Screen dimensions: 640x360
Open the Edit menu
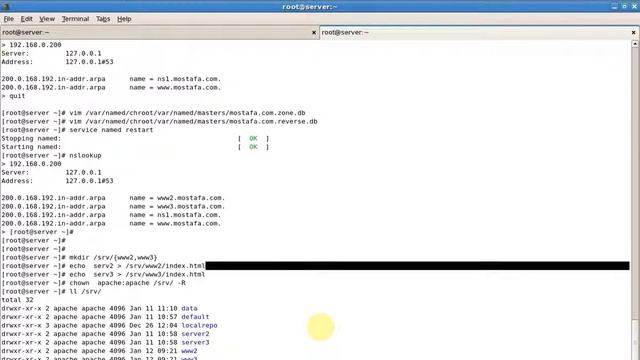[x=27, y=19]
